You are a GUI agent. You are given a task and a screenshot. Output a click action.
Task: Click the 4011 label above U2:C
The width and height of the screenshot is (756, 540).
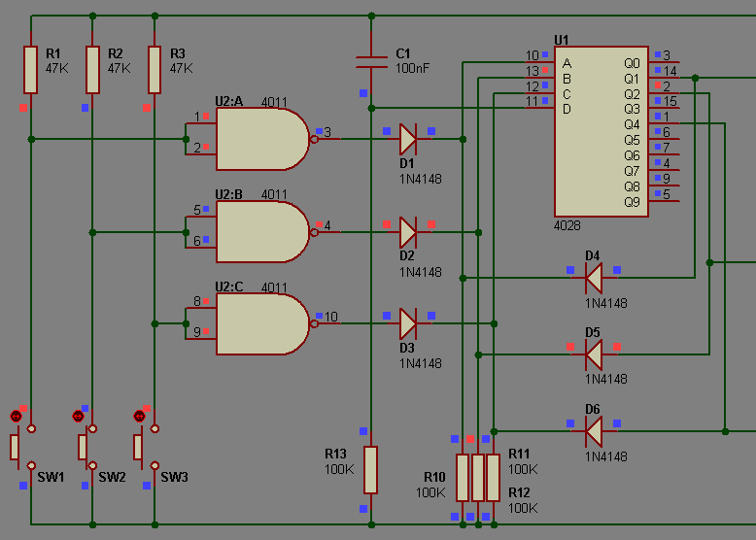[x=274, y=287]
